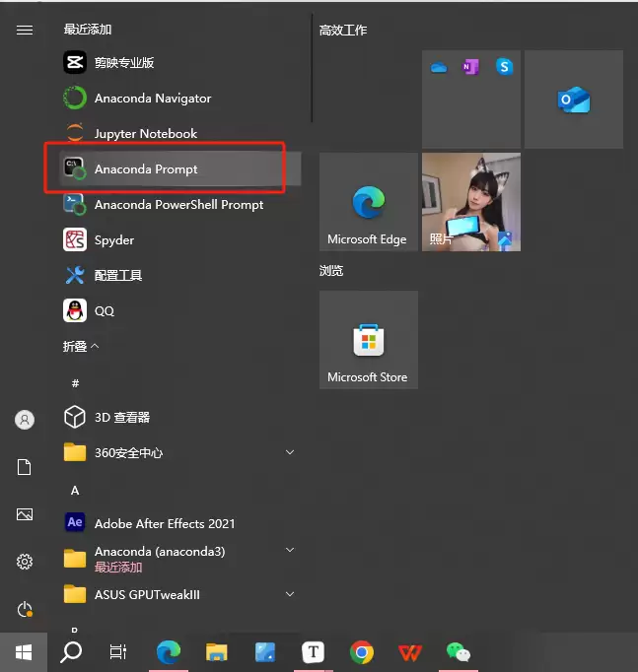Open OneDrive in the office tile group
638x672 pixels.
pos(439,67)
